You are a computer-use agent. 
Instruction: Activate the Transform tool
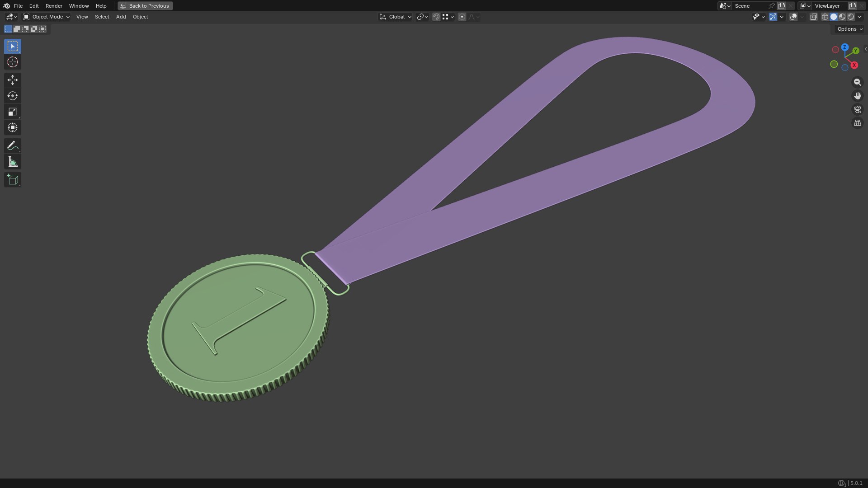click(x=13, y=127)
